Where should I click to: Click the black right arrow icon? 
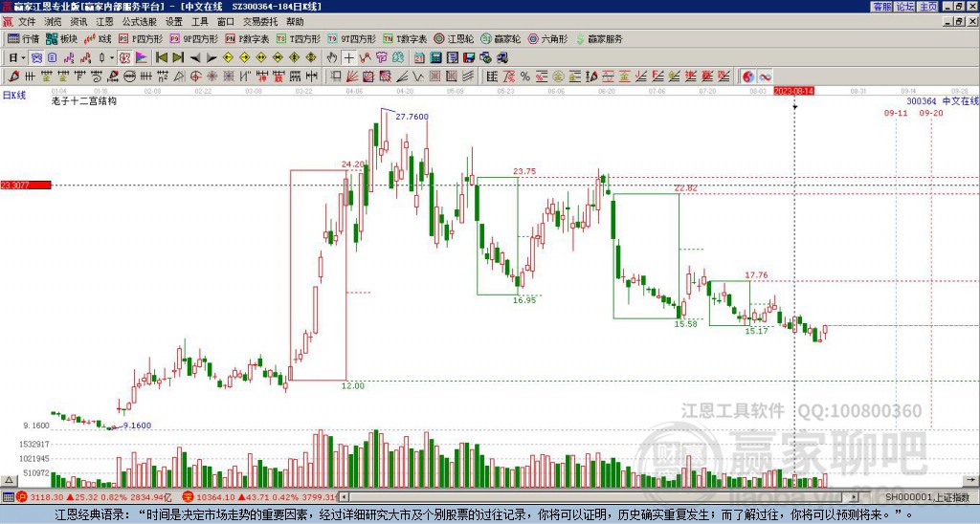pos(212,58)
